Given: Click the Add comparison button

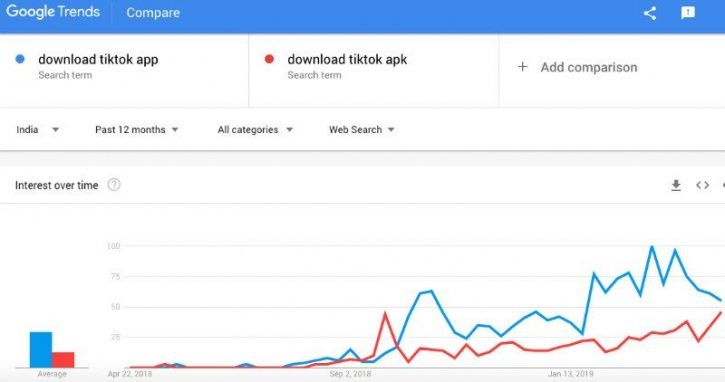Looking at the screenshot, I should pyautogui.click(x=577, y=68).
